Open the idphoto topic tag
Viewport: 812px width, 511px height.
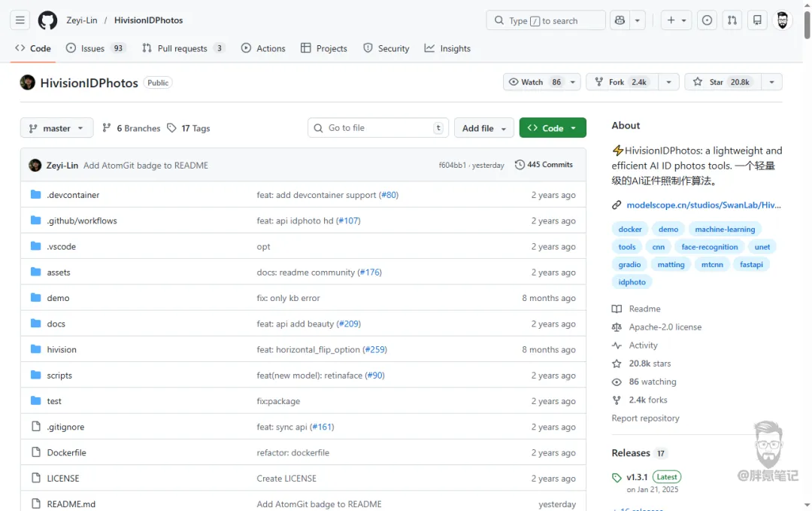click(x=632, y=282)
